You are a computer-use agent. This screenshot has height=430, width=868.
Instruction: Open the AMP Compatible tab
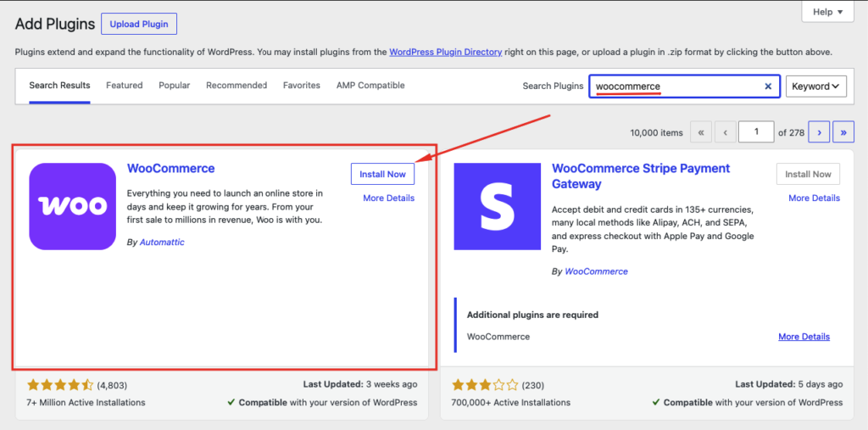click(x=370, y=86)
